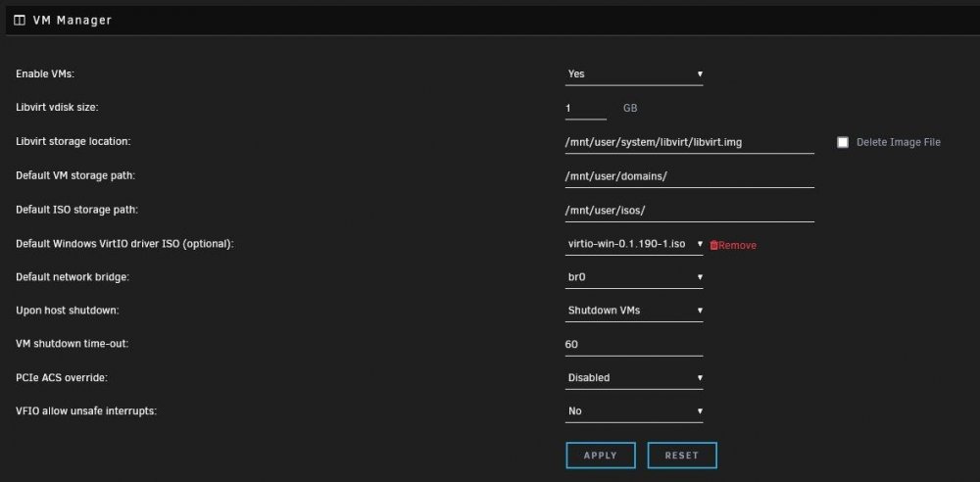The height and width of the screenshot is (482, 980).
Task: Click the 'VM shutdown time-out:' label
Action: (x=72, y=344)
